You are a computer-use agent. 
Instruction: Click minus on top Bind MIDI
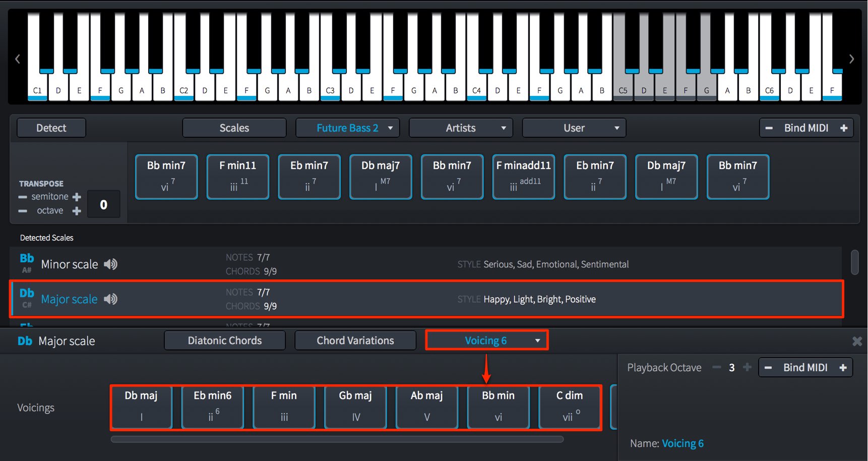click(769, 128)
